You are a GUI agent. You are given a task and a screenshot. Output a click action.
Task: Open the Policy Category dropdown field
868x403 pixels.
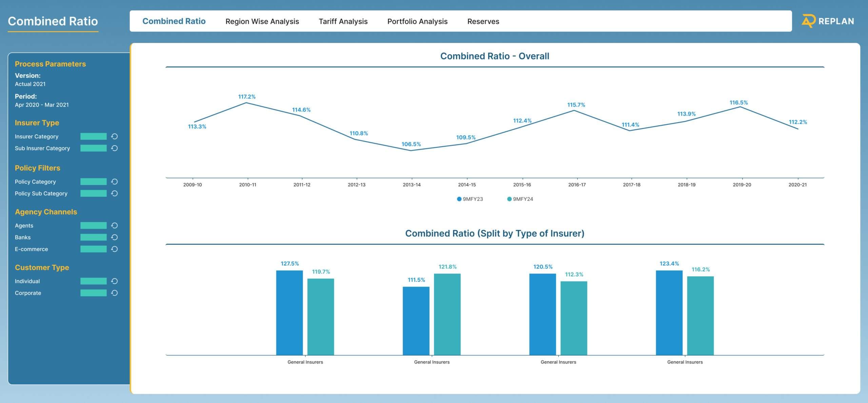pyautogui.click(x=93, y=182)
